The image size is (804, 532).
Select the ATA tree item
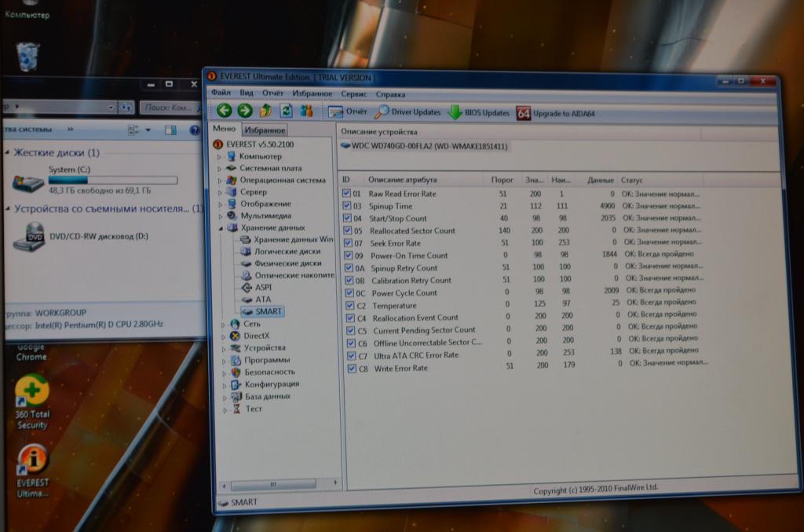click(x=257, y=299)
